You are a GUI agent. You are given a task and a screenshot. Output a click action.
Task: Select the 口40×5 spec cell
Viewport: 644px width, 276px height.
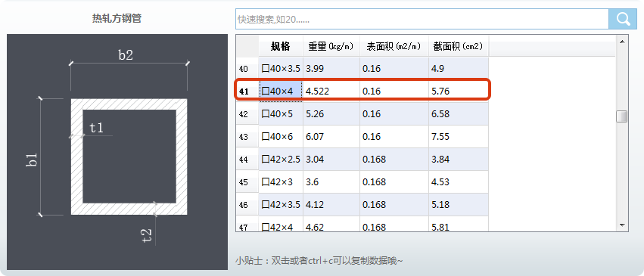(281, 114)
